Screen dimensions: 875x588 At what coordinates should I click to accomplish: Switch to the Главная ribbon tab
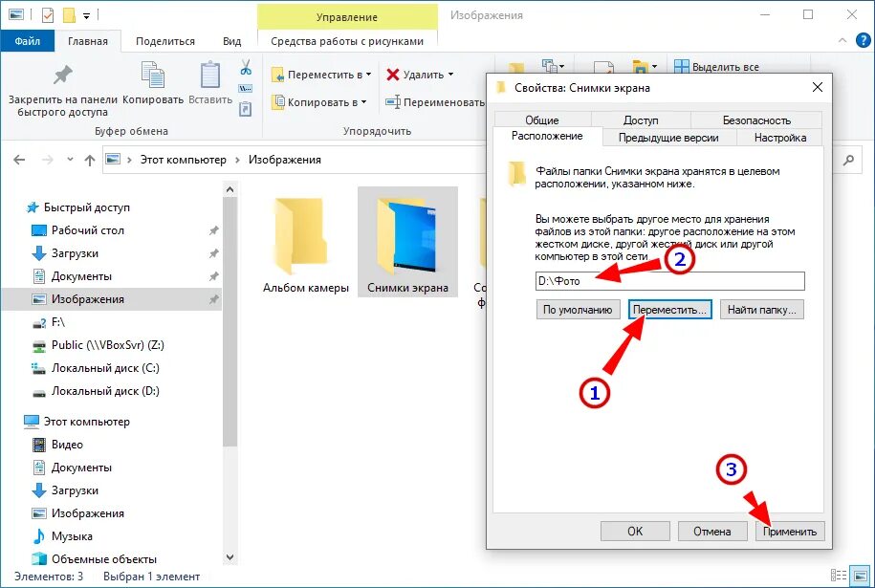click(x=88, y=41)
